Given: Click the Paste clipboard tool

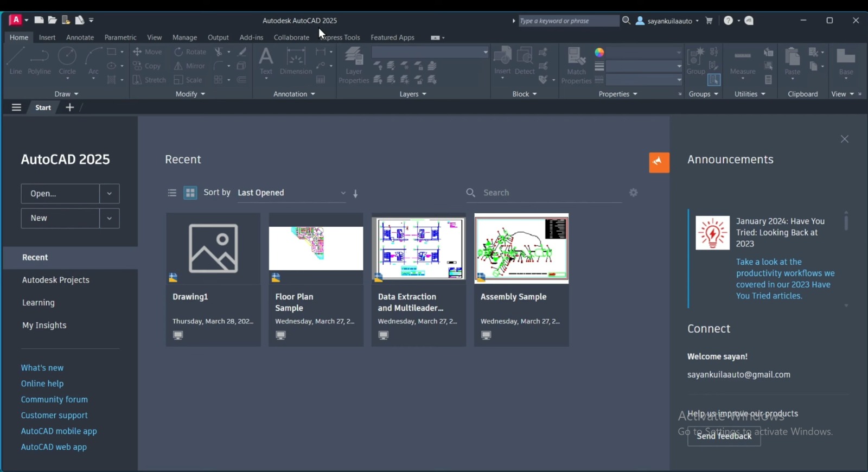Looking at the screenshot, I should [792, 61].
